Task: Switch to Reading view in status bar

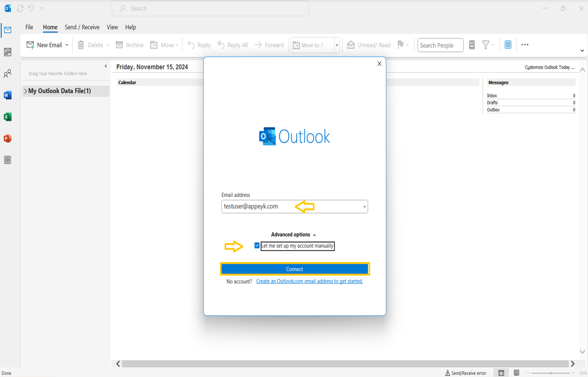Action: click(516, 373)
